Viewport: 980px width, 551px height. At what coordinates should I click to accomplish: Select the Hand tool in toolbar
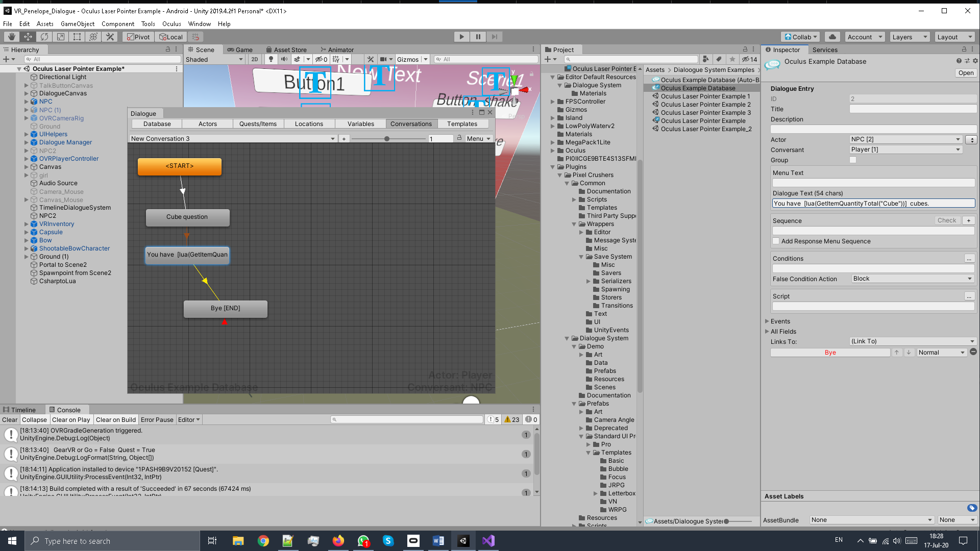11,37
